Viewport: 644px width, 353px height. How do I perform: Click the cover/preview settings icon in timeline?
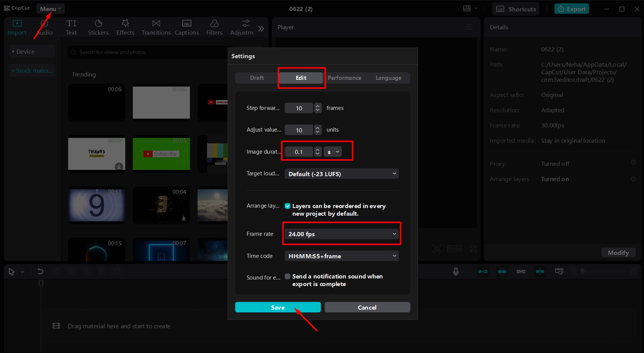point(559,272)
